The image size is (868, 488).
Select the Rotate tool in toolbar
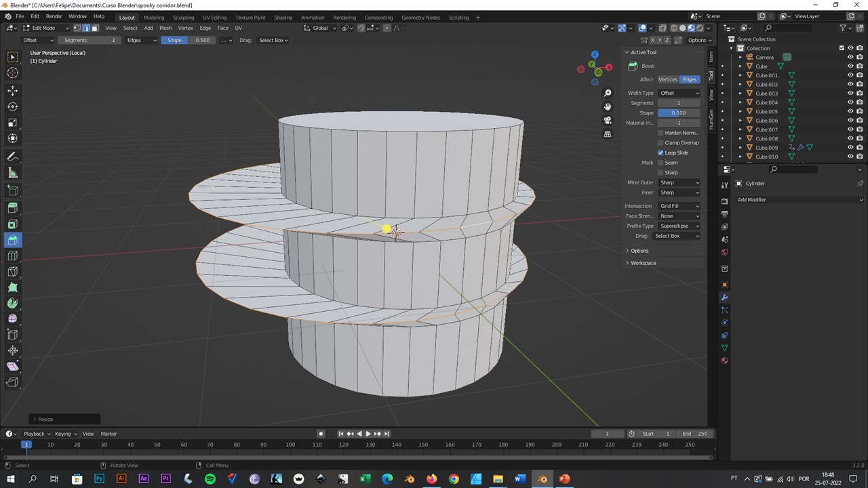(12, 106)
